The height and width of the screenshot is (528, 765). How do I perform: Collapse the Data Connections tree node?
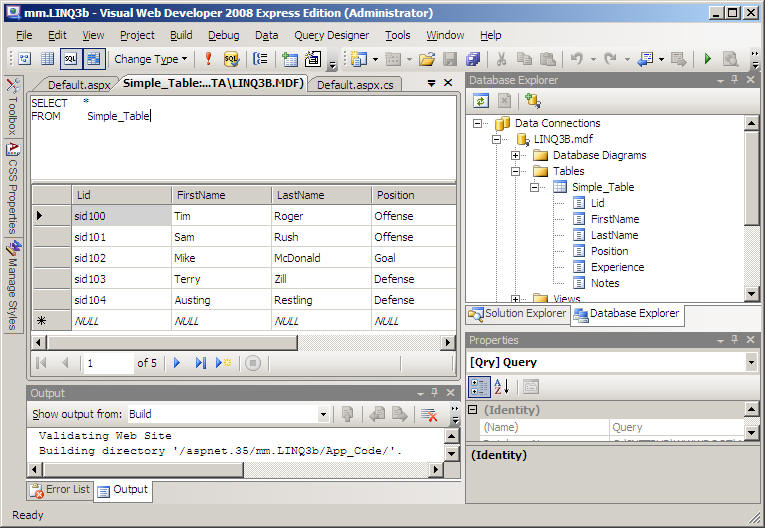[478, 123]
